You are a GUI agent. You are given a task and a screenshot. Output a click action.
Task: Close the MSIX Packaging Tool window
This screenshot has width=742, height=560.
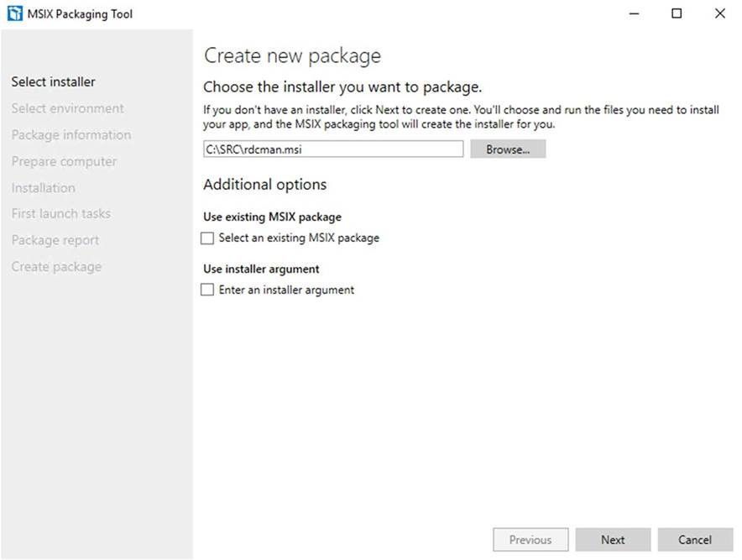tap(720, 13)
